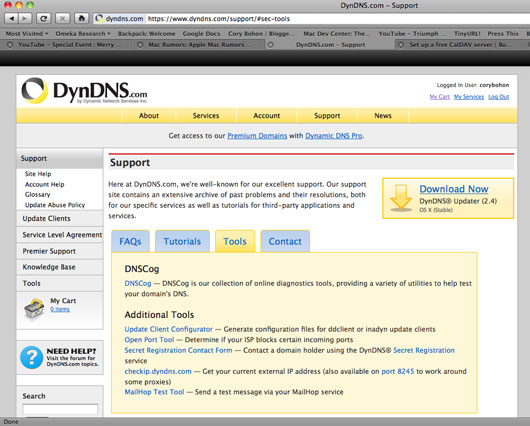Open the Home page via house icon
This screenshot has width=530, height=426.
click(x=81, y=18)
